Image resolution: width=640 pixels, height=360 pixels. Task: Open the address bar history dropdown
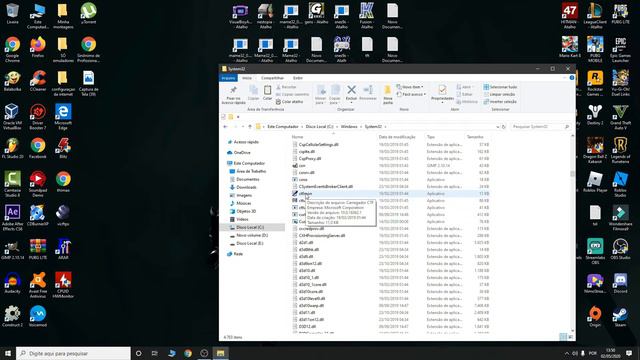[x=497, y=127]
